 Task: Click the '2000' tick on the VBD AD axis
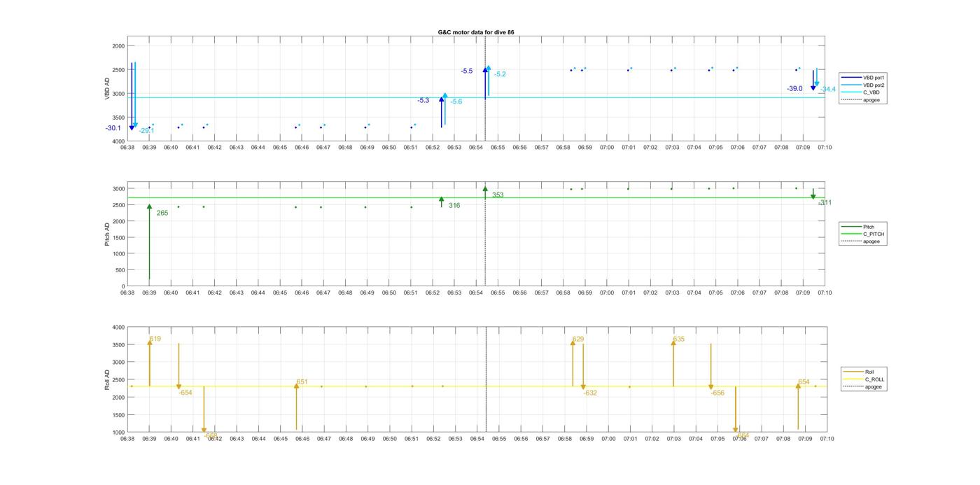(x=118, y=46)
